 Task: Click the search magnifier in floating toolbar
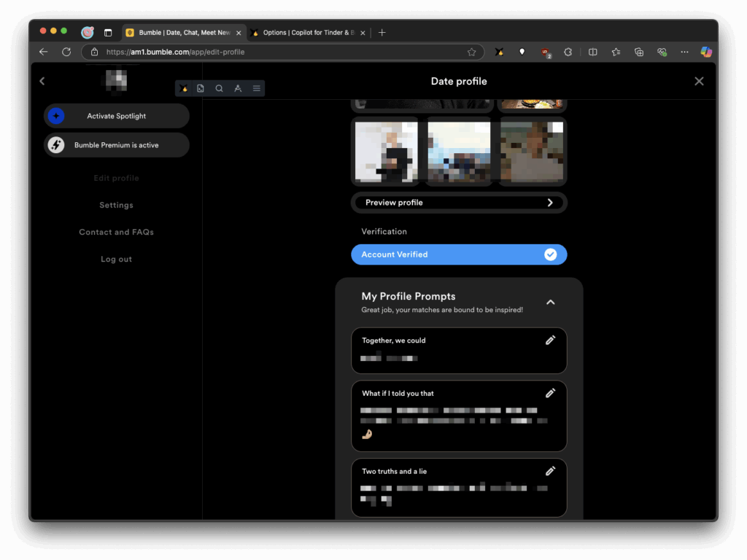pos(219,88)
